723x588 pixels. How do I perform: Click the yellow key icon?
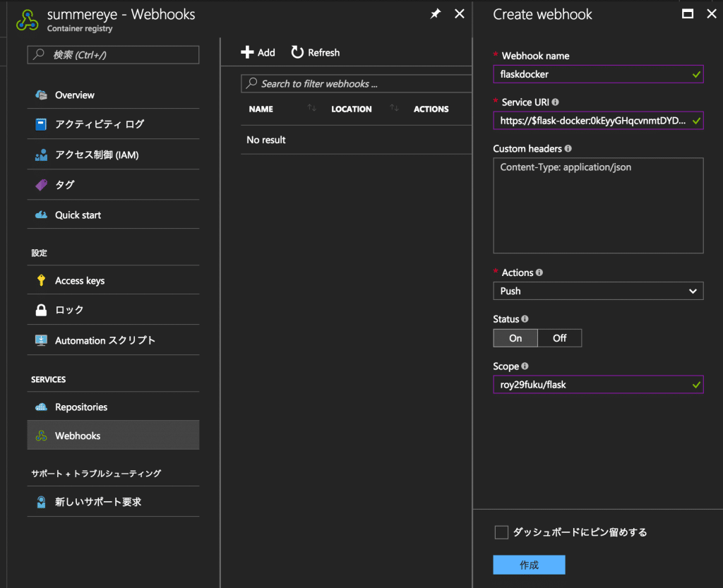click(41, 280)
